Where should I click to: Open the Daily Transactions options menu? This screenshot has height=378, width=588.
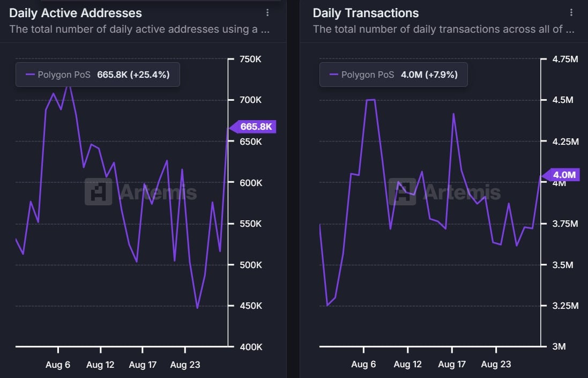coord(571,12)
